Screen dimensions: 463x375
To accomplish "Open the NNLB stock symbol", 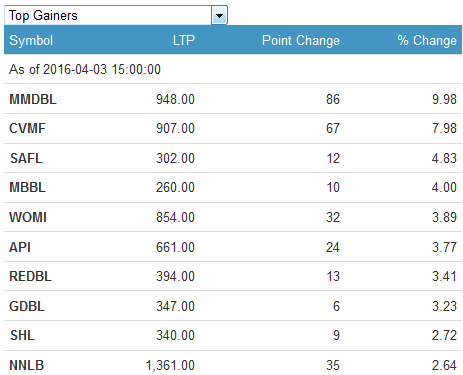I will coord(27,365).
